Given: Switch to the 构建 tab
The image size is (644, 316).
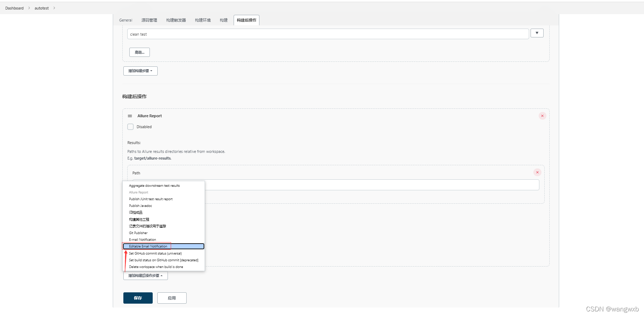Looking at the screenshot, I should (223, 20).
